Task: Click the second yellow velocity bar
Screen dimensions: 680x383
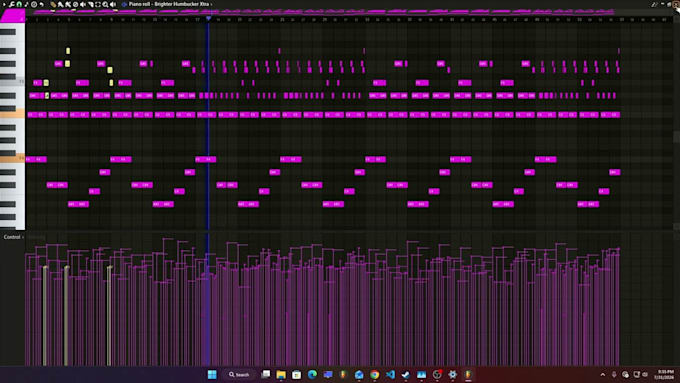Action: pos(66,316)
